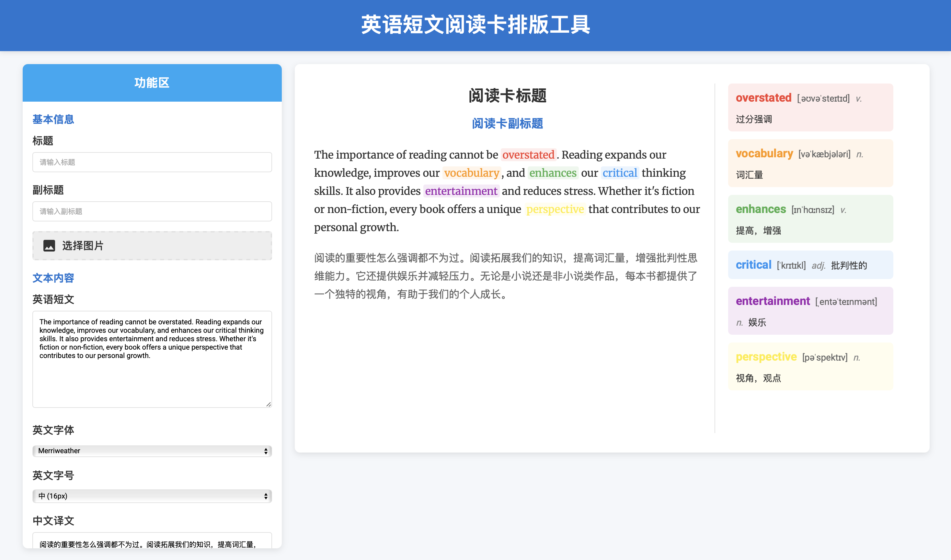951x560 pixels.
Task: Click the highlighted word entertainment in passage
Action: [461, 191]
